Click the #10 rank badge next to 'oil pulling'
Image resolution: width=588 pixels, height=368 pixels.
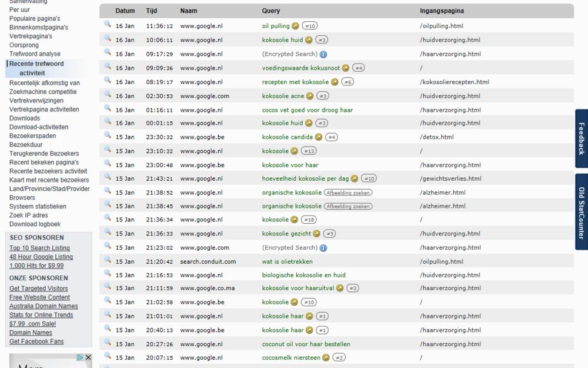point(310,26)
